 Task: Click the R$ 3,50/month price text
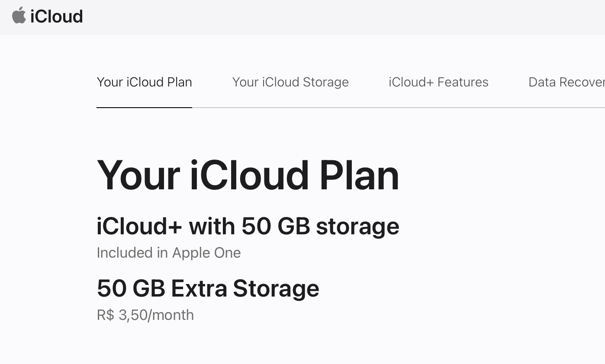coord(145,315)
